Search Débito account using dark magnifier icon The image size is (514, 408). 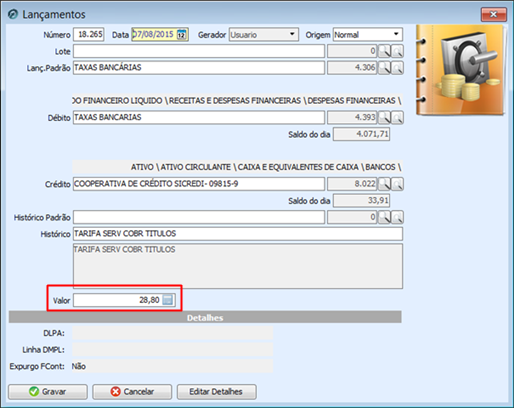click(x=384, y=117)
